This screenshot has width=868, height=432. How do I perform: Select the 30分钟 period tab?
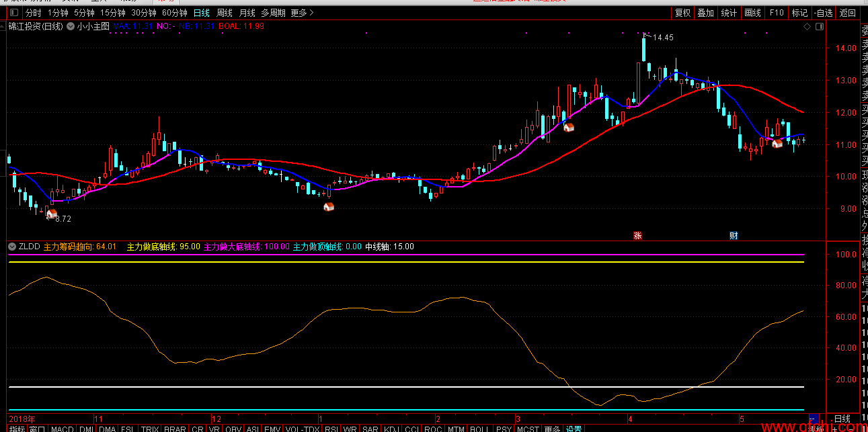point(144,13)
